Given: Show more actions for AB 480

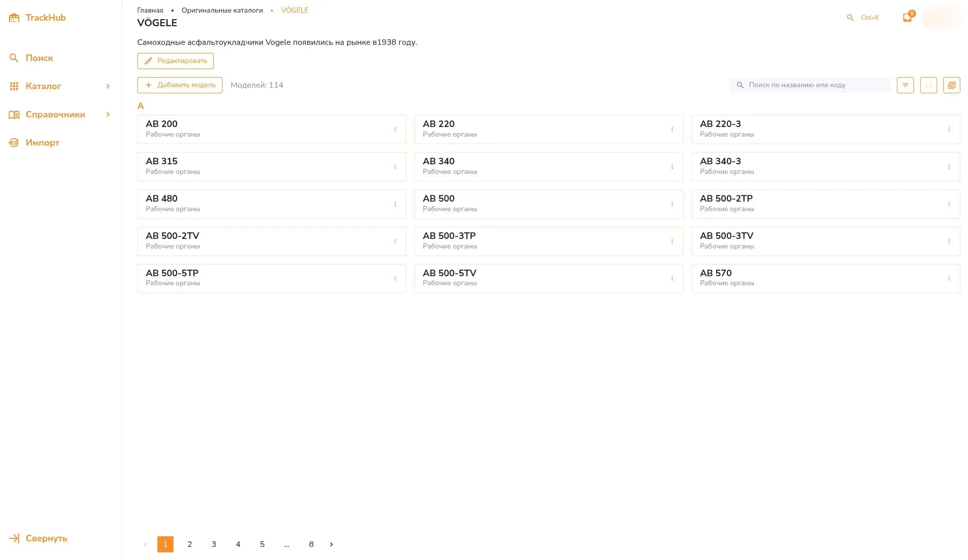Looking at the screenshot, I should (395, 204).
